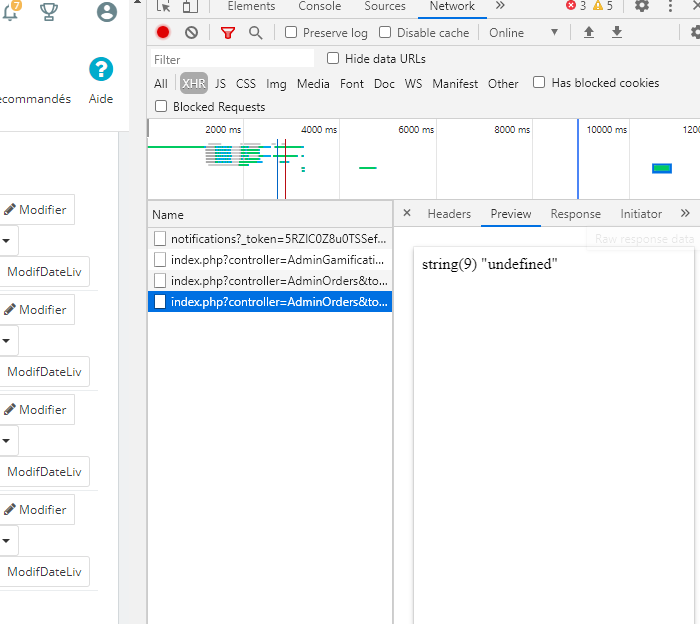Viewport: 700px width, 624px height.
Task: Toggle the device toolbar icon
Action: tap(190, 6)
